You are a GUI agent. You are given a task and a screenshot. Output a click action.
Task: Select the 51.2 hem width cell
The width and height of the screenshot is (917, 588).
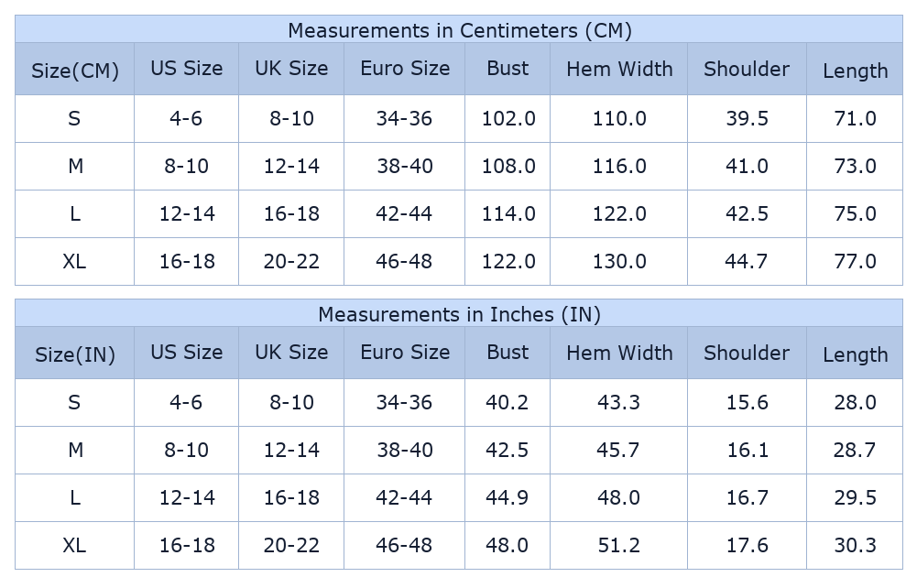619,545
